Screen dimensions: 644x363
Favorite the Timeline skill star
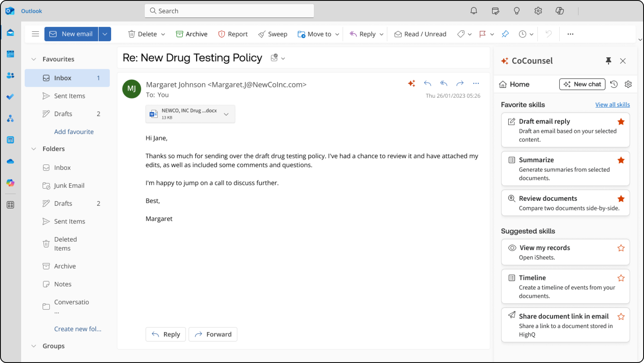pos(621,278)
